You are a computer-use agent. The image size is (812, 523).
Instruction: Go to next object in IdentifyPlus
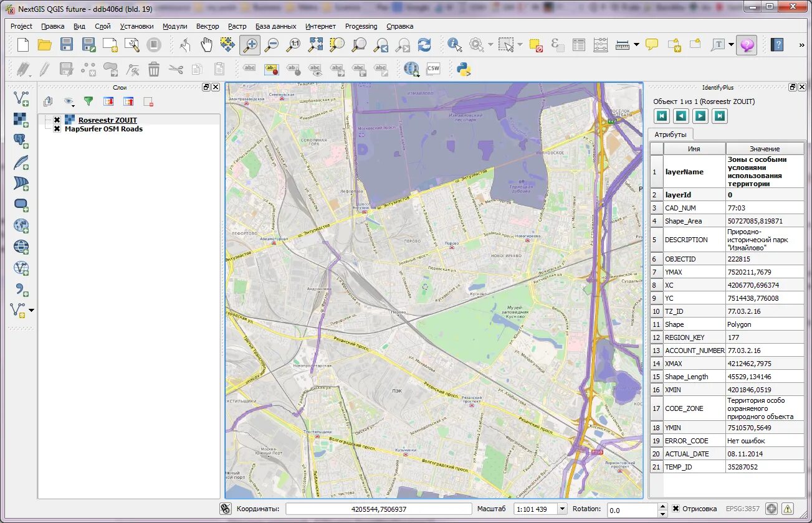pos(700,115)
